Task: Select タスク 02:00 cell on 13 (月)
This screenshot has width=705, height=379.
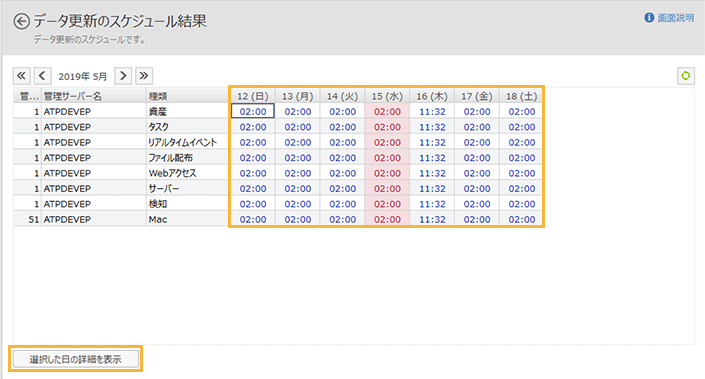Action: pos(298,127)
